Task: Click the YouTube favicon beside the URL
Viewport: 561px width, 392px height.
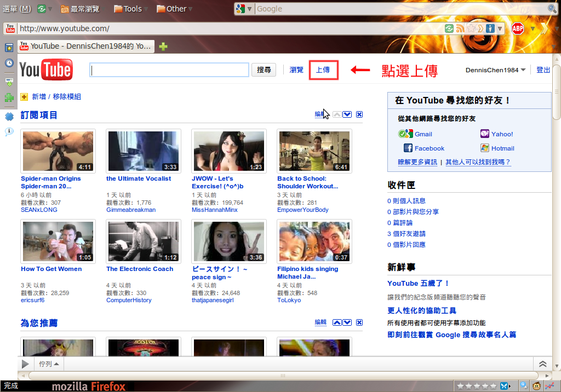Action: [10, 28]
